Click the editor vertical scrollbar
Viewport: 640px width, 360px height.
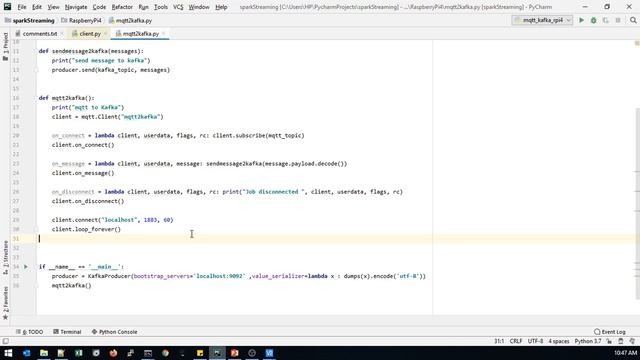tap(637, 204)
